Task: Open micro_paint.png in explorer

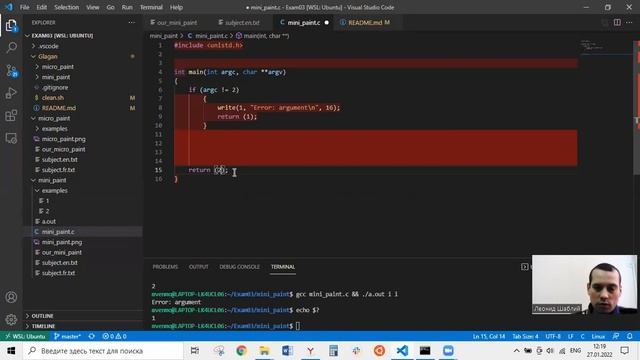Action: [63, 139]
